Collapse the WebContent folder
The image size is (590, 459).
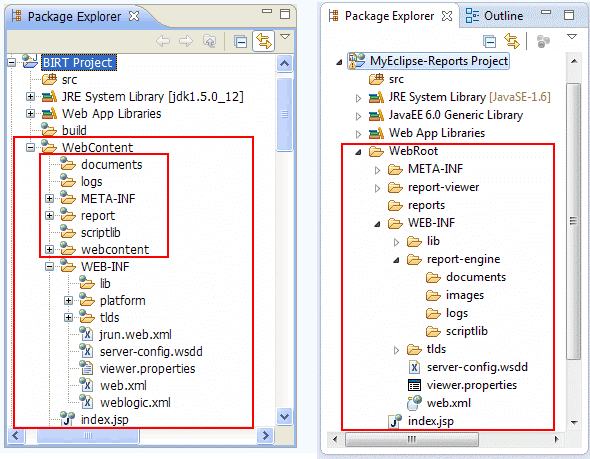pyautogui.click(x=30, y=147)
